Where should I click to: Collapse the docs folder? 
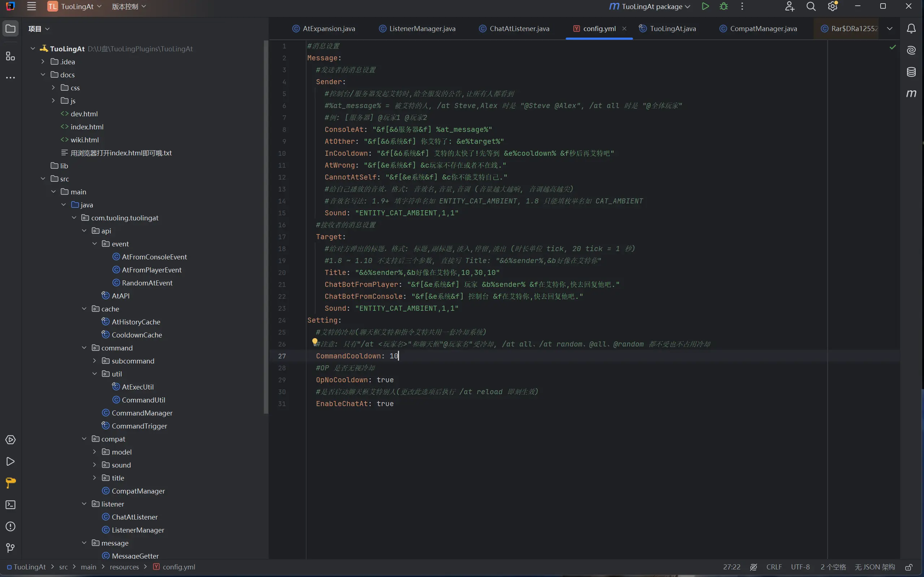click(43, 75)
